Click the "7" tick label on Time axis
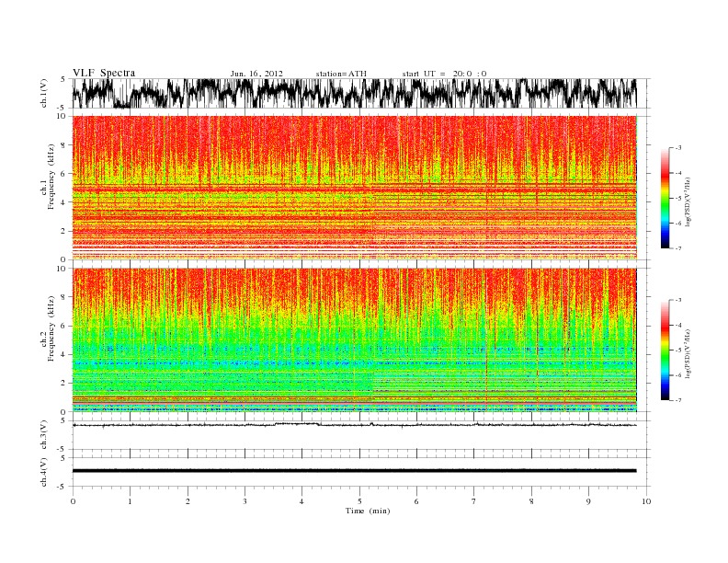The image size is (728, 563). pyautogui.click(x=474, y=501)
